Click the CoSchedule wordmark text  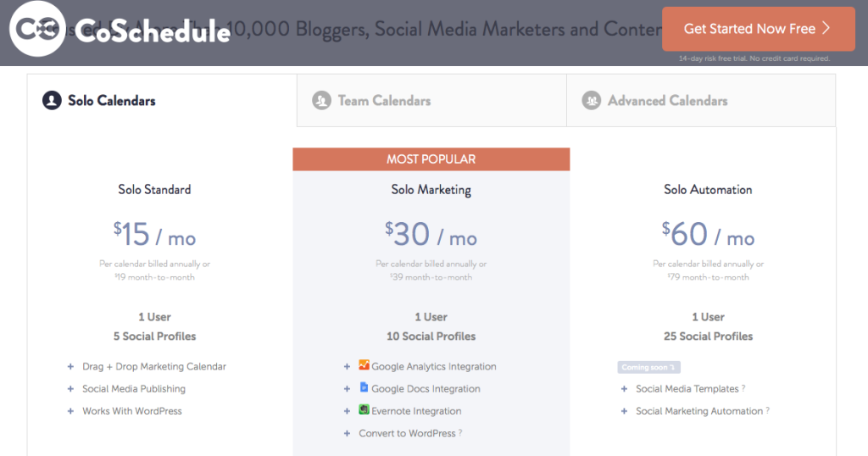pos(153,31)
